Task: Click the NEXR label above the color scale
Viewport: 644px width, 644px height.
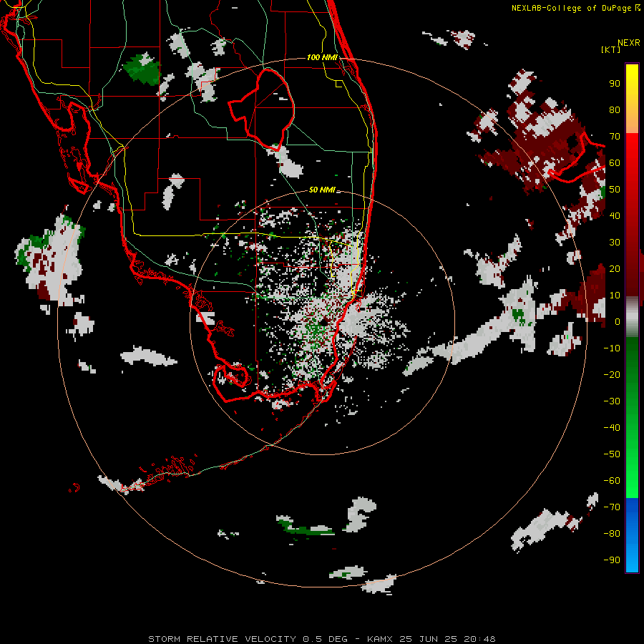Action: point(629,42)
